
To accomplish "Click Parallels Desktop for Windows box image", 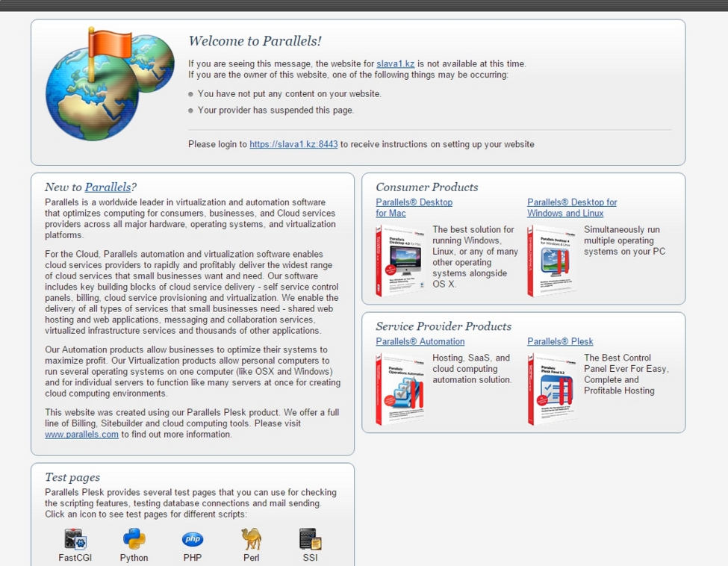I will [552, 261].
